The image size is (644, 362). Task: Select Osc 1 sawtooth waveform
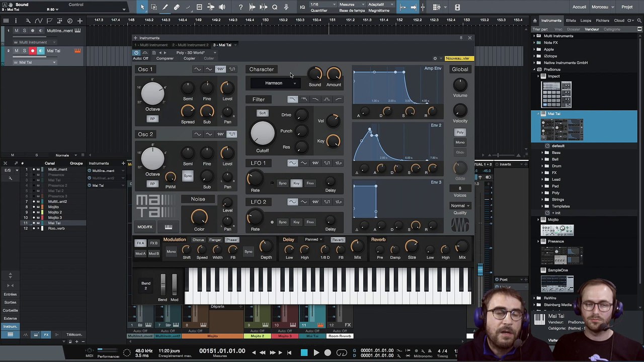click(x=220, y=69)
